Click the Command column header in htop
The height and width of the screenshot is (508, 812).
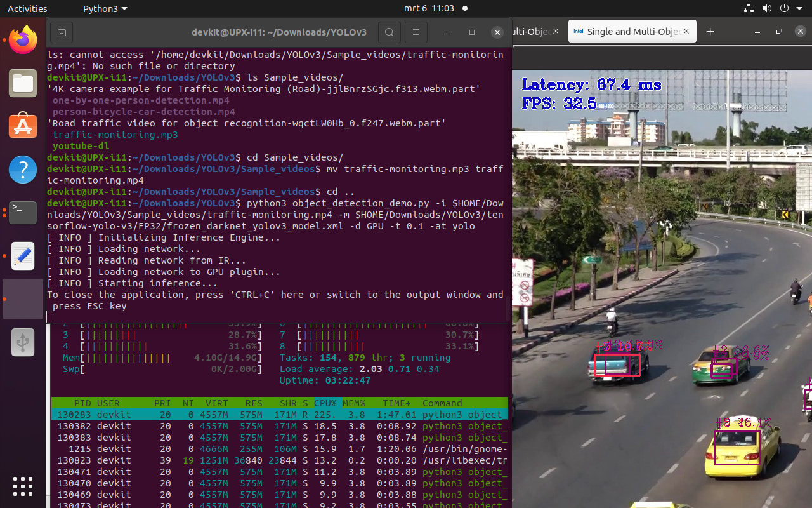[442, 403]
